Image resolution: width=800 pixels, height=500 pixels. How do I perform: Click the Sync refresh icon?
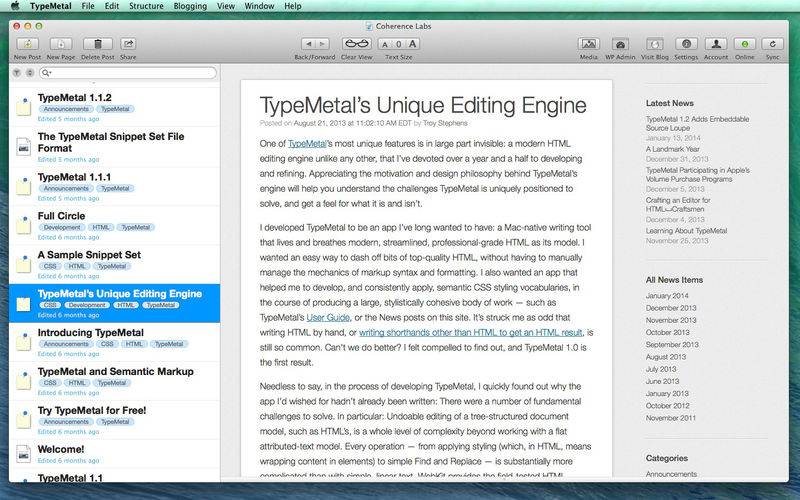772,44
